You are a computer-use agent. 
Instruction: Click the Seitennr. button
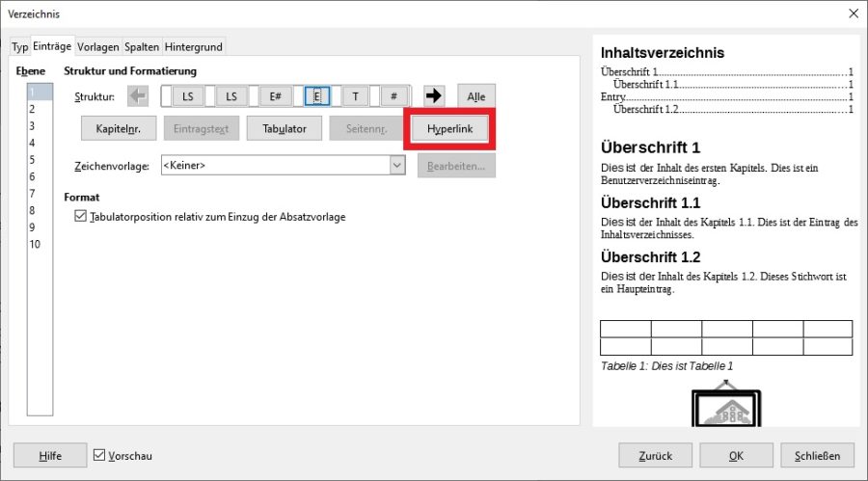click(366, 128)
